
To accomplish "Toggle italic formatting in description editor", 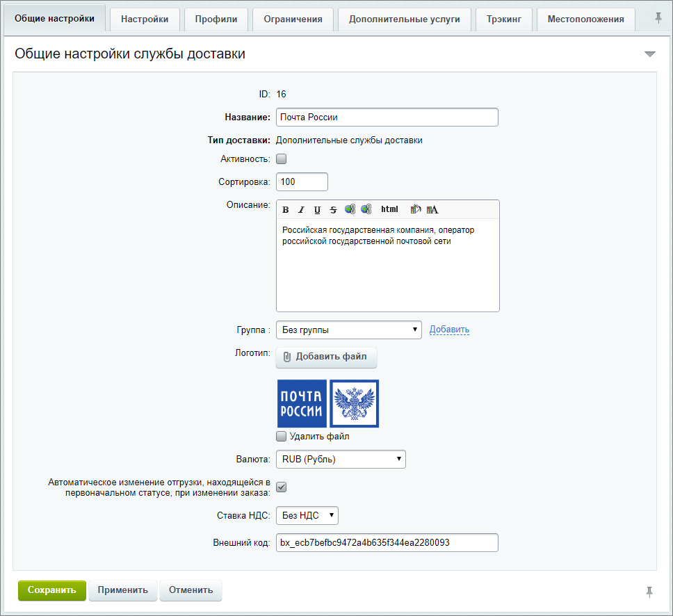I will [301, 210].
